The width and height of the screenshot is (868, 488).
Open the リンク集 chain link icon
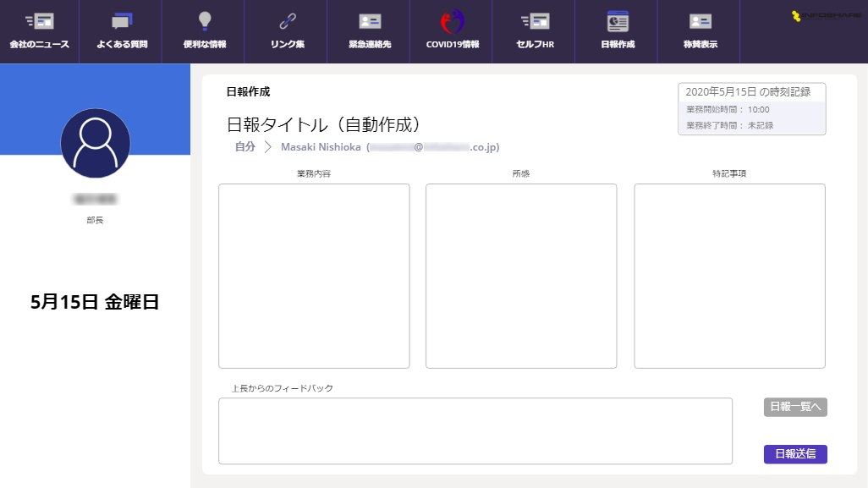coord(288,21)
